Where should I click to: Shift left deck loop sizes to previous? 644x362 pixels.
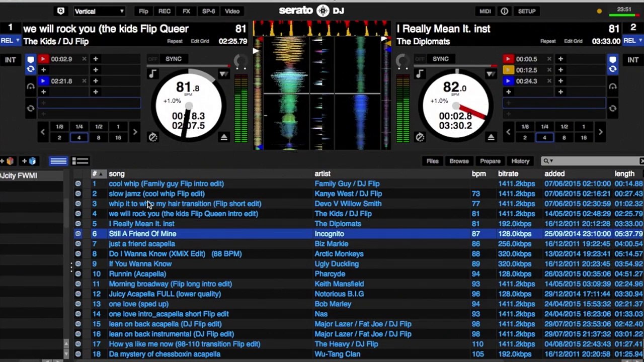pyautogui.click(x=43, y=132)
